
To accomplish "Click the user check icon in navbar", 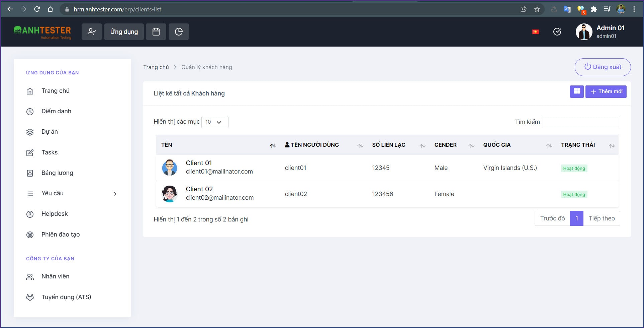I will click(92, 32).
